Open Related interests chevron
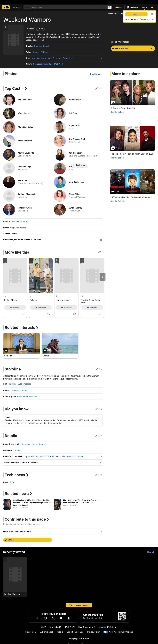The width and height of the screenshot is (158, 644). tap(37, 328)
